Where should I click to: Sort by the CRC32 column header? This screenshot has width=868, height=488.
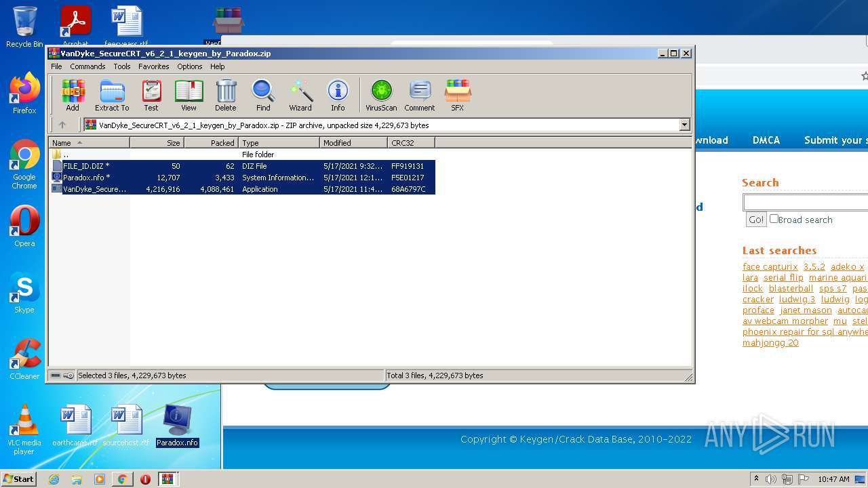point(411,143)
